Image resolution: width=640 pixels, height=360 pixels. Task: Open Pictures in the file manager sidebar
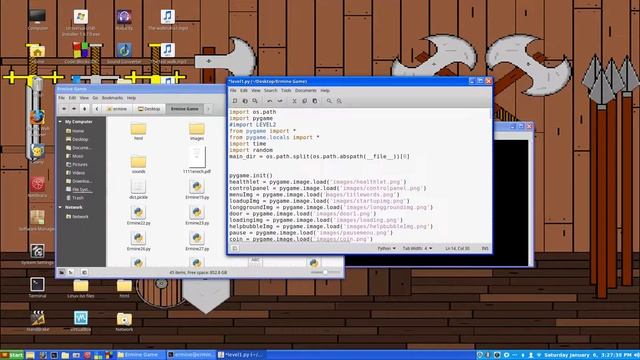click(77, 164)
